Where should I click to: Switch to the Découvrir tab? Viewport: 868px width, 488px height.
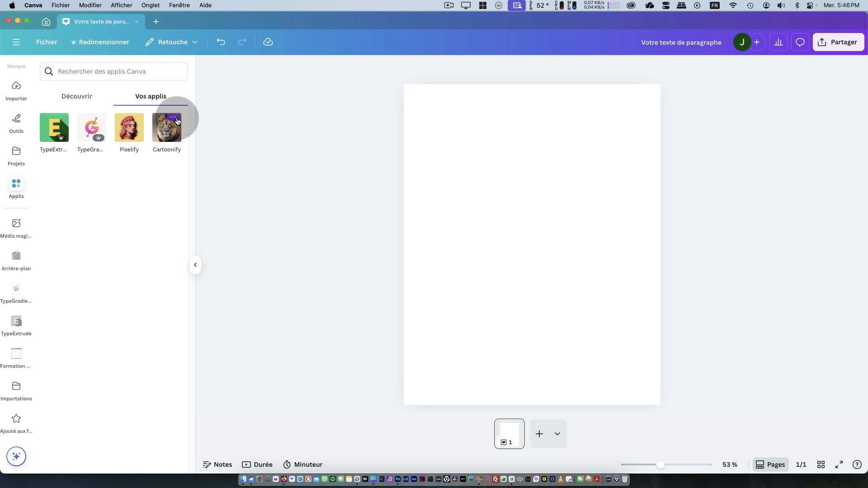click(x=76, y=96)
